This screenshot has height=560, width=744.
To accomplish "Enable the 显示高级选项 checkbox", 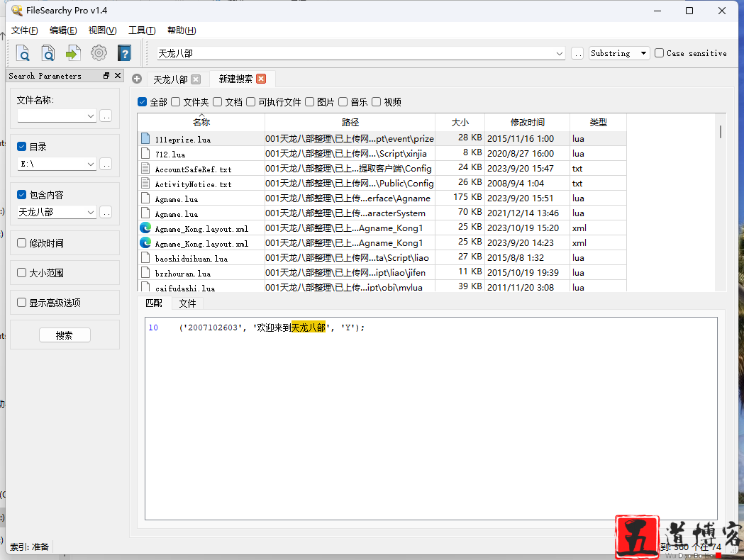I will [21, 302].
